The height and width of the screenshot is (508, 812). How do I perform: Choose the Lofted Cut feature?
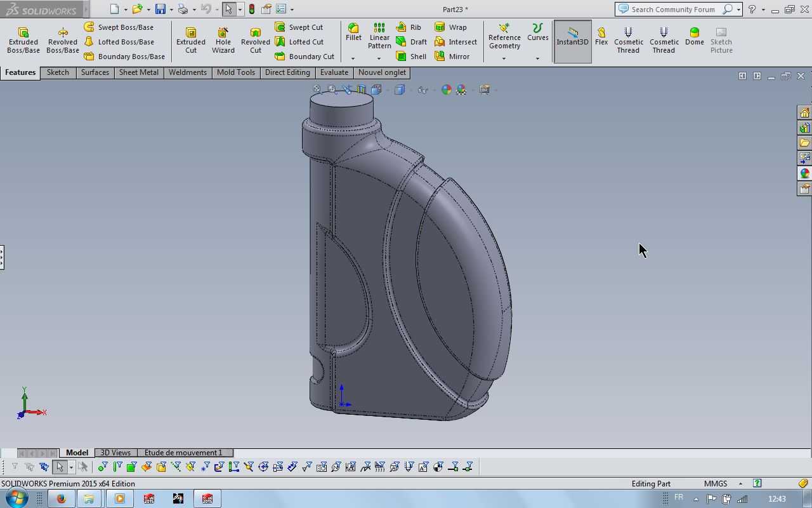tap(299, 42)
